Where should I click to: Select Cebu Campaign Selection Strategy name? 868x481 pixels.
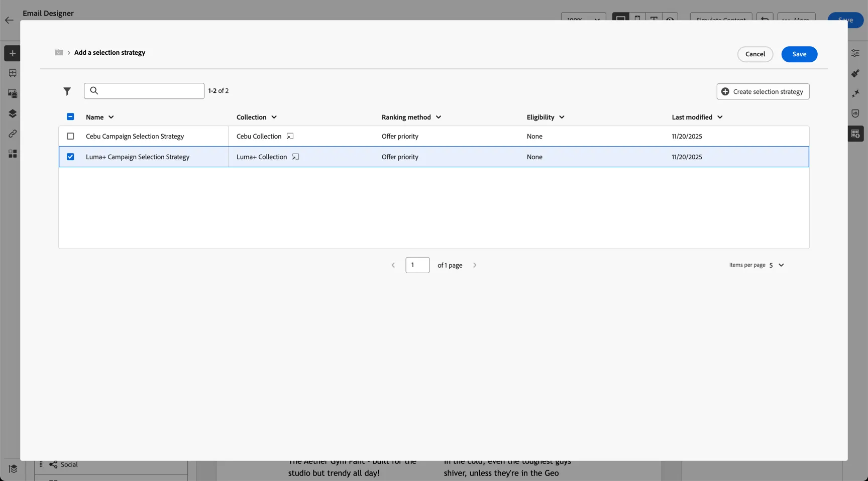point(135,136)
